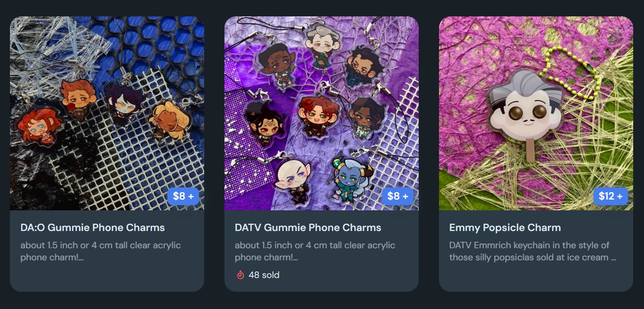This screenshot has height=309, width=644.
Task: Click the red-haired blue-eyed charm in DA:O photo
Action: 39,125
